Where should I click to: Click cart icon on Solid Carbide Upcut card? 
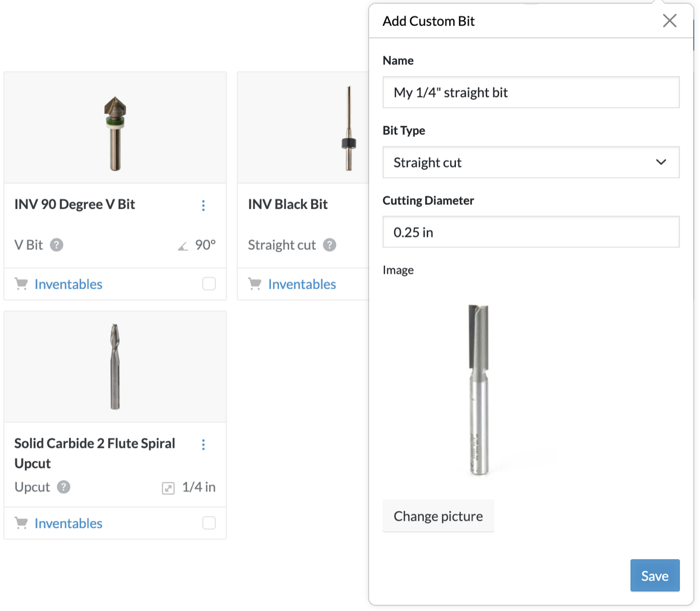click(21, 523)
